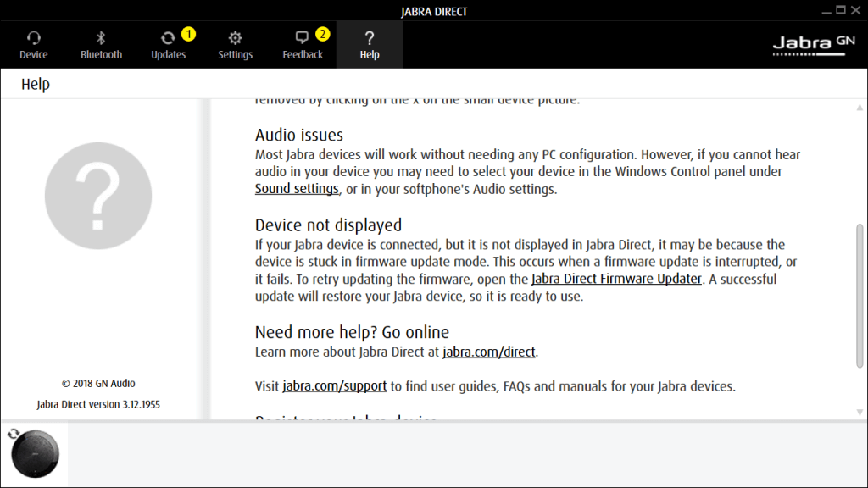Click the yellow badge 2 on Feedback
This screenshot has height=488, width=868.
(x=322, y=34)
